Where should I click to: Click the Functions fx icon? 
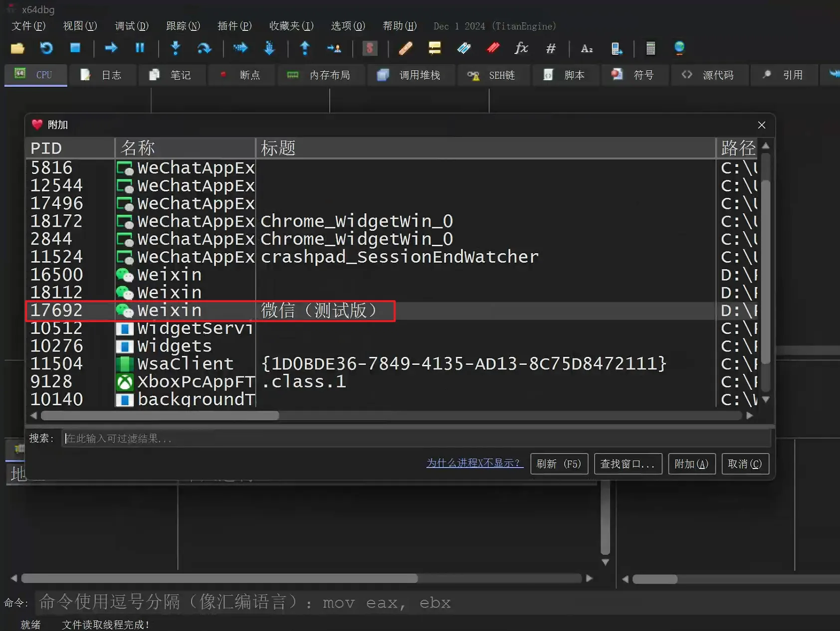tap(521, 48)
